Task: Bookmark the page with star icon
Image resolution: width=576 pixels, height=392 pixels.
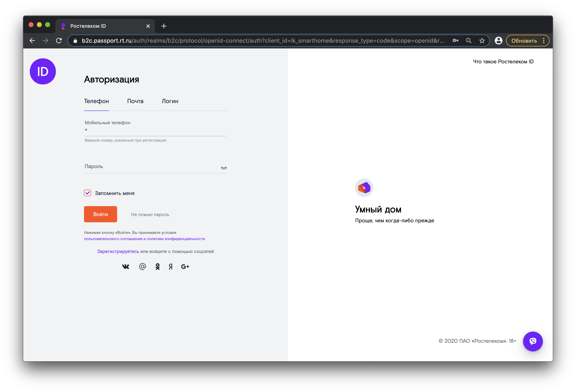Action: tap(482, 41)
